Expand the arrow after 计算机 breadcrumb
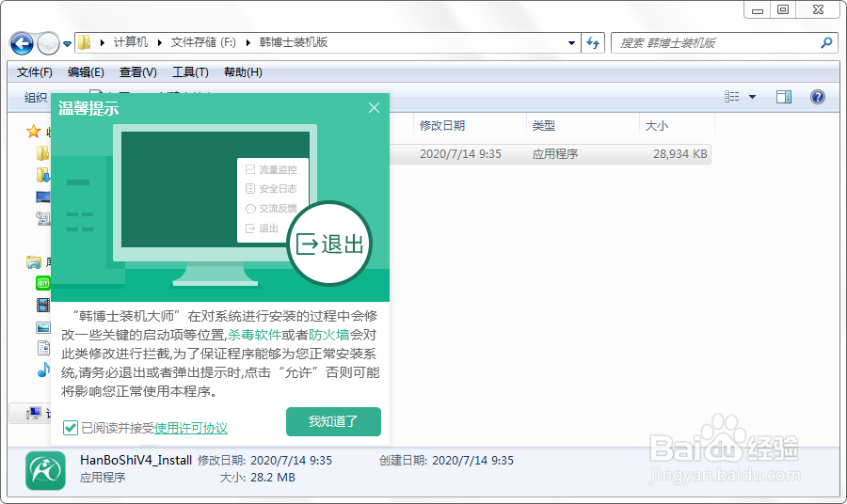The height and width of the screenshot is (504, 847). pos(159,42)
